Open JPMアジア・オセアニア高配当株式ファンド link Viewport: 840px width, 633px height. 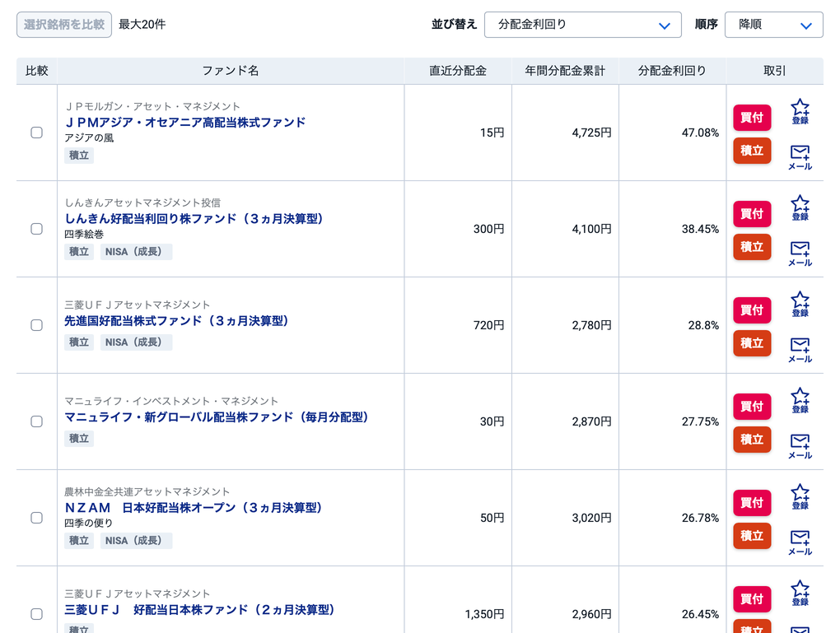[x=184, y=123]
